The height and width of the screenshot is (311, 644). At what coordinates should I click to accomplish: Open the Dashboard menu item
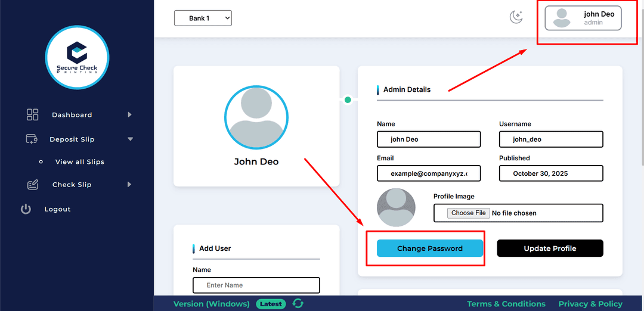pyautogui.click(x=72, y=115)
